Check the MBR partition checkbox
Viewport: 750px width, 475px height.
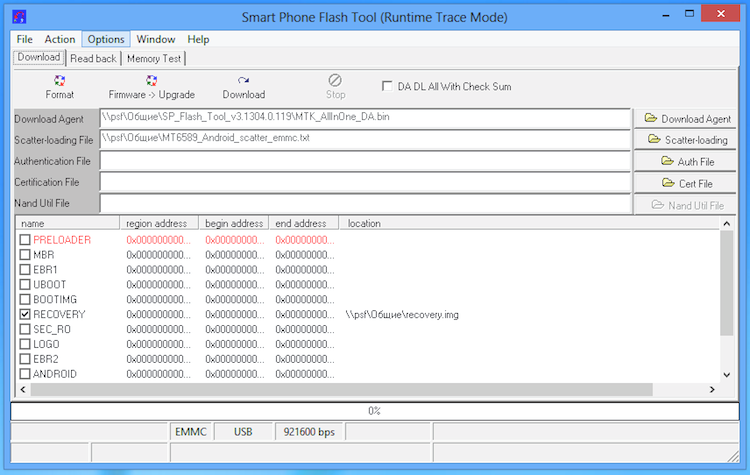pos(25,254)
